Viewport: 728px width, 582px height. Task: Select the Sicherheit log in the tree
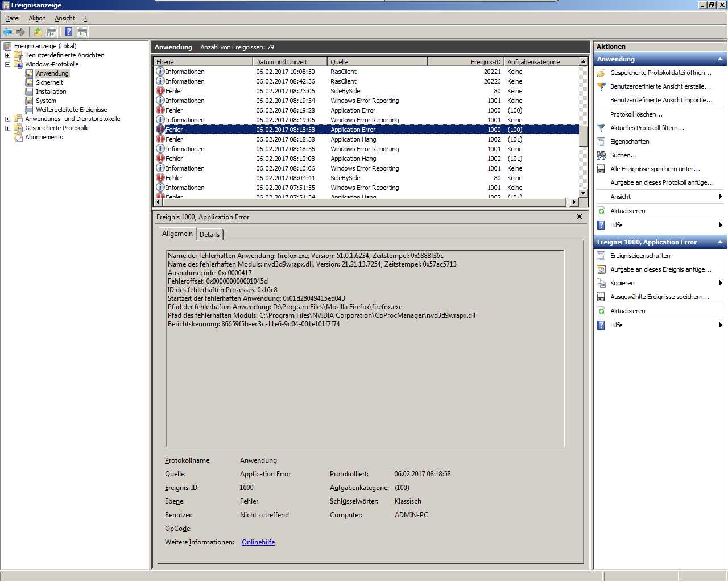49,82
